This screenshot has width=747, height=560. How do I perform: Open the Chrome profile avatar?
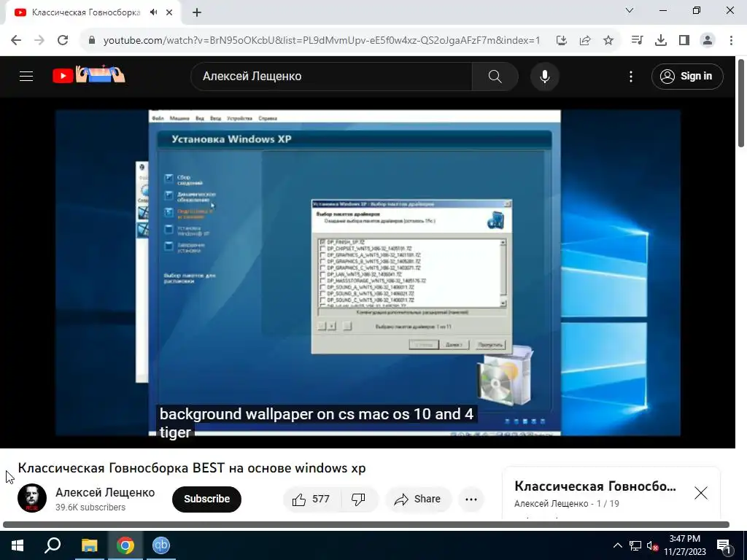[x=708, y=41]
